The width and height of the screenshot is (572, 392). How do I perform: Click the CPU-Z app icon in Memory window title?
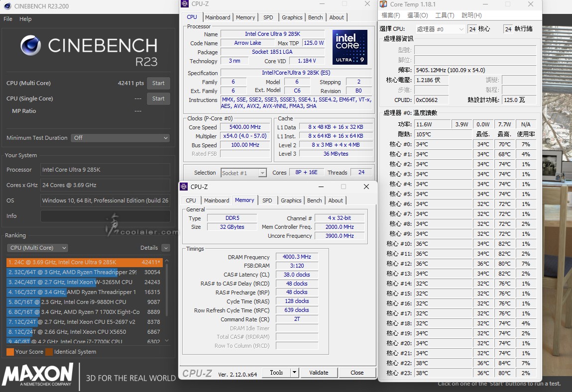[184, 187]
